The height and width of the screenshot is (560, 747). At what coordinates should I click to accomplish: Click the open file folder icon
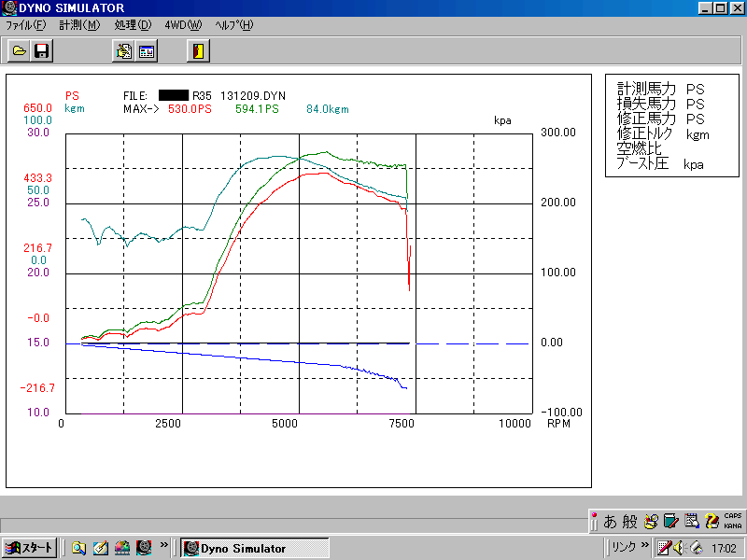pyautogui.click(x=19, y=51)
